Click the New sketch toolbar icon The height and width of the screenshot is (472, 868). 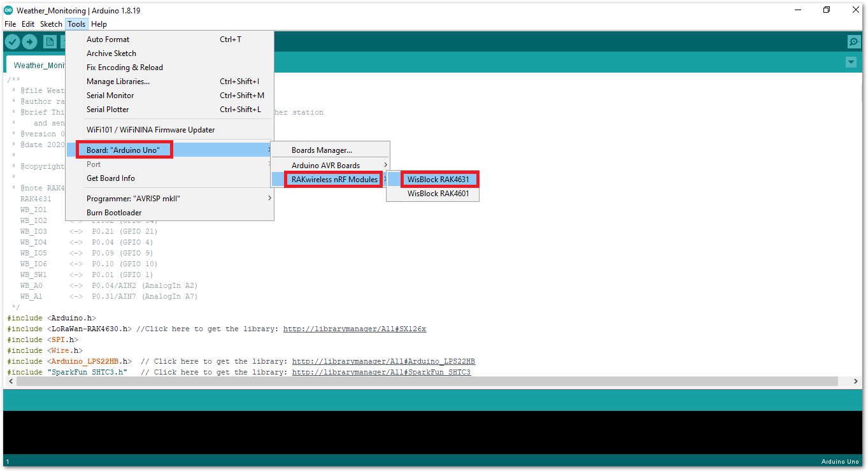[50, 42]
